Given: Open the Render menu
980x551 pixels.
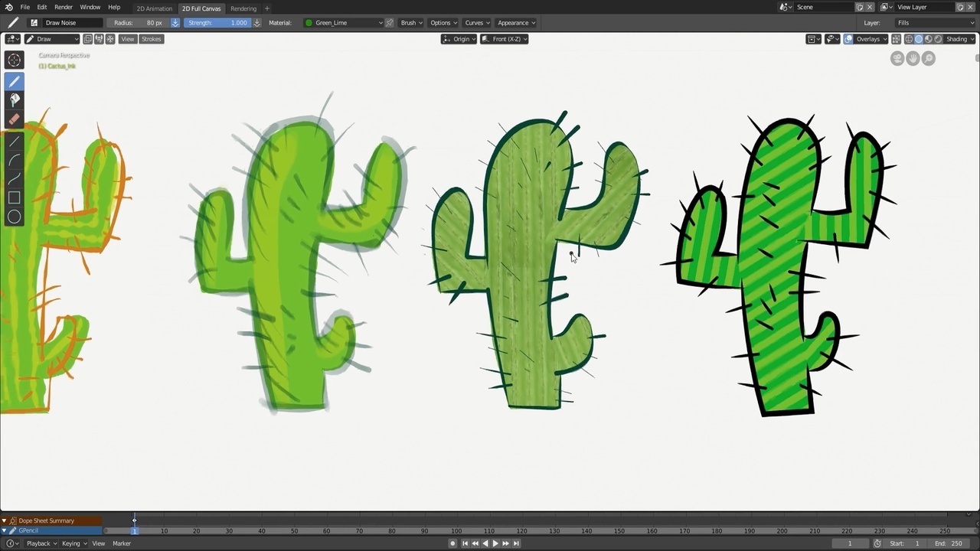Looking at the screenshot, I should pos(64,7).
